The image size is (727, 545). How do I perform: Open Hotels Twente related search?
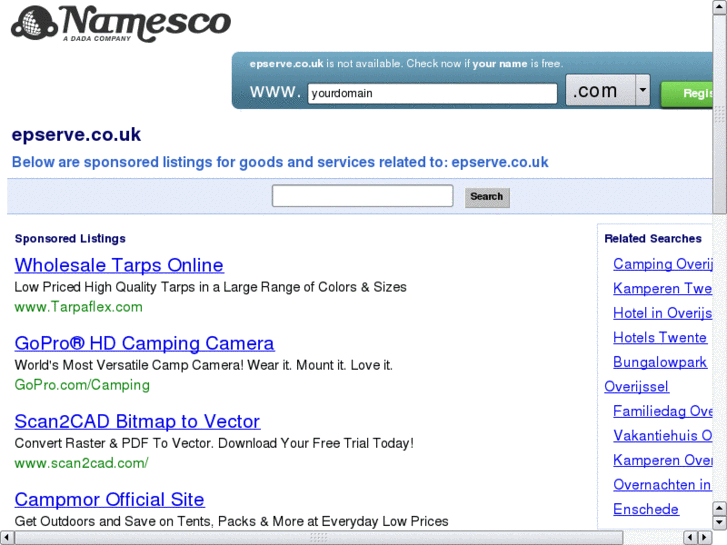tap(660, 338)
